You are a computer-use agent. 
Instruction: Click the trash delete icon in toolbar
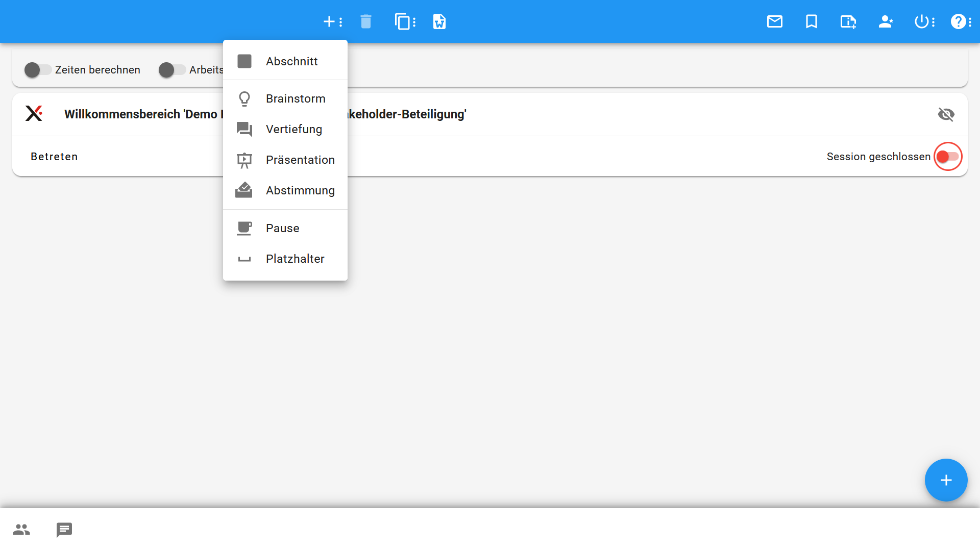click(365, 21)
